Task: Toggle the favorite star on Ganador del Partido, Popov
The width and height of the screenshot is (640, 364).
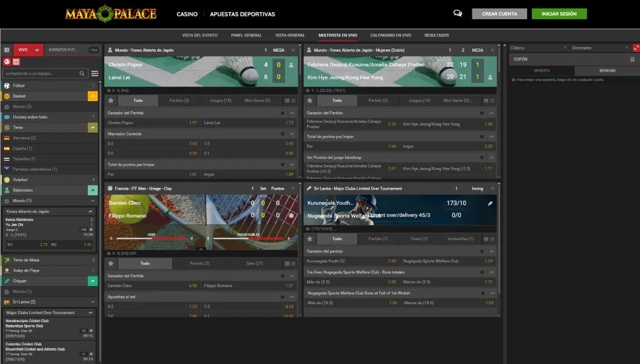Action: [x=283, y=113]
